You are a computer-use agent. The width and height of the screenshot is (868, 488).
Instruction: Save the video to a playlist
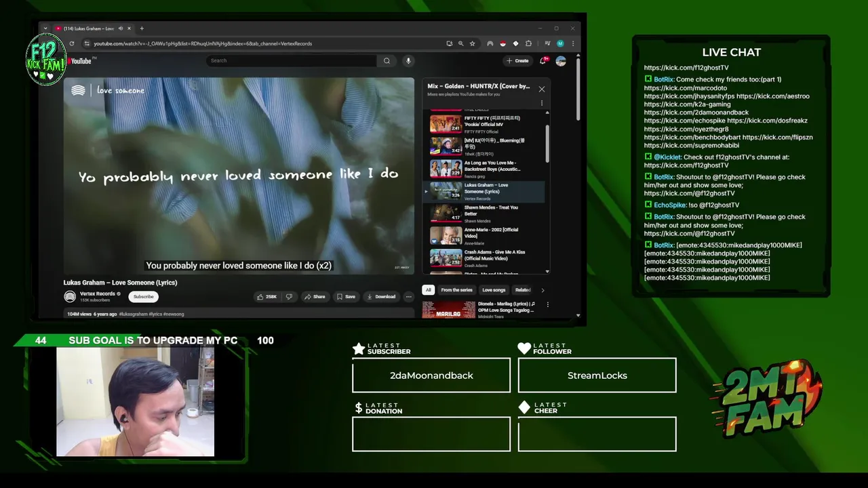pos(346,296)
